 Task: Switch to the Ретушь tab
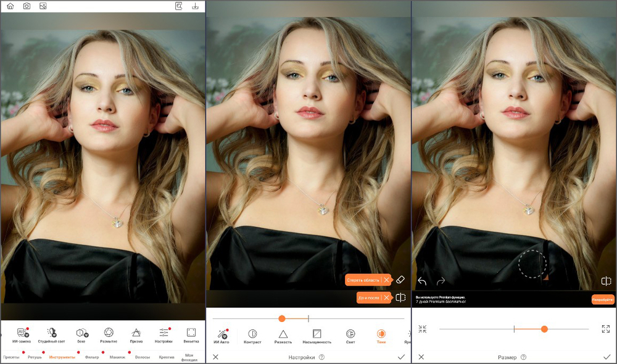pos(35,357)
